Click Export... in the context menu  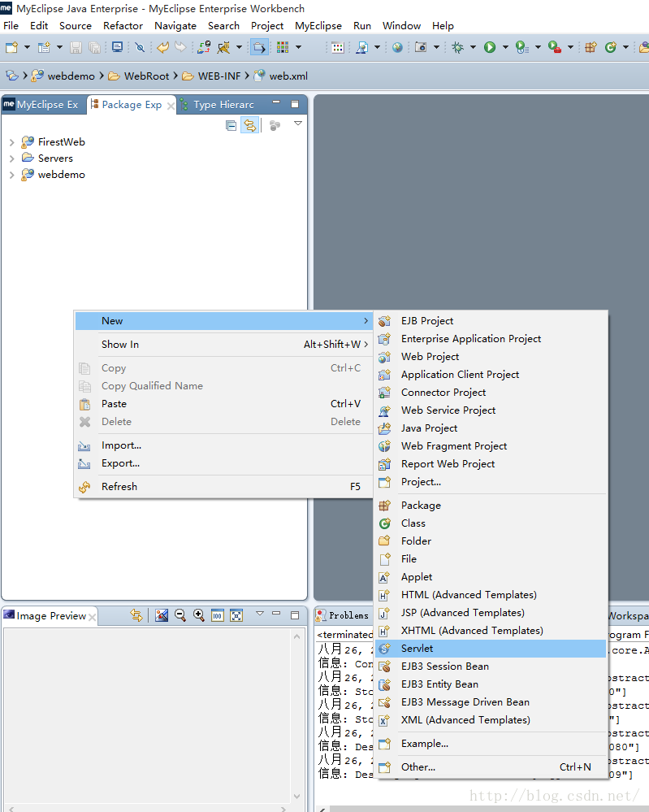point(223,463)
